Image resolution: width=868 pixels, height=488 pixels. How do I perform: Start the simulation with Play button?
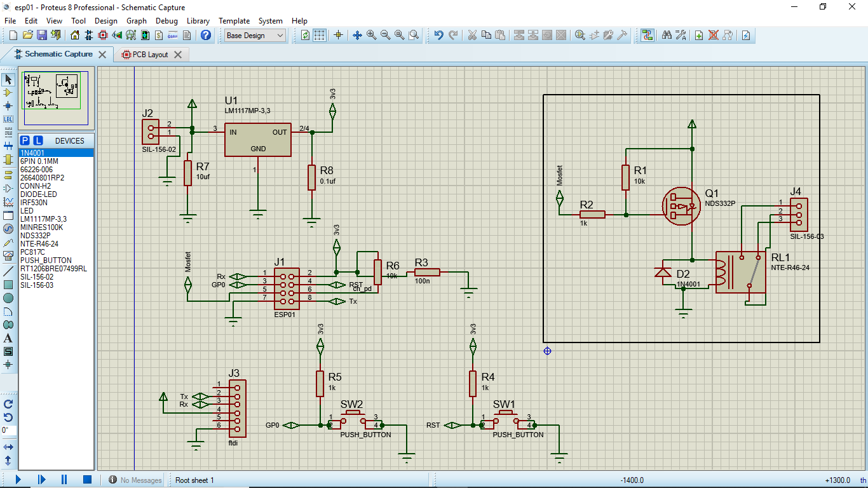(18, 480)
